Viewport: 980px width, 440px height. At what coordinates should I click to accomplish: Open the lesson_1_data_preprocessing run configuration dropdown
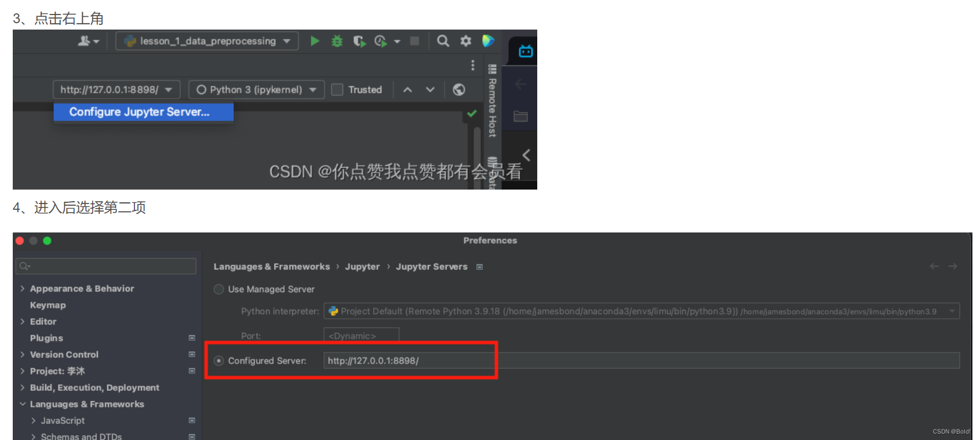[207, 41]
